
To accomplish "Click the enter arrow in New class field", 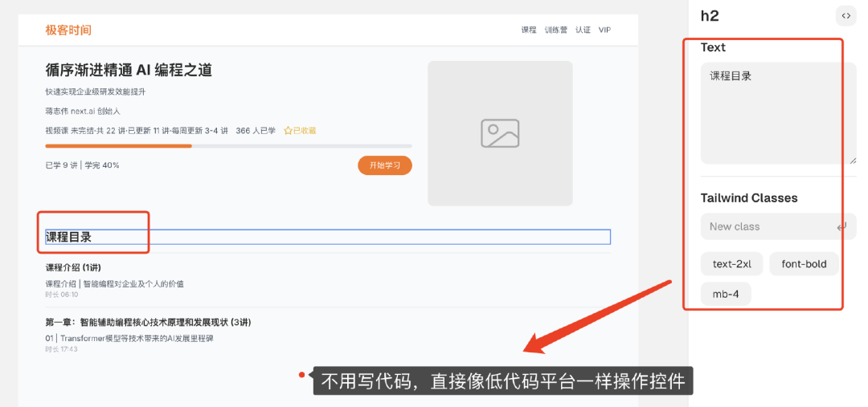I will click(841, 226).
